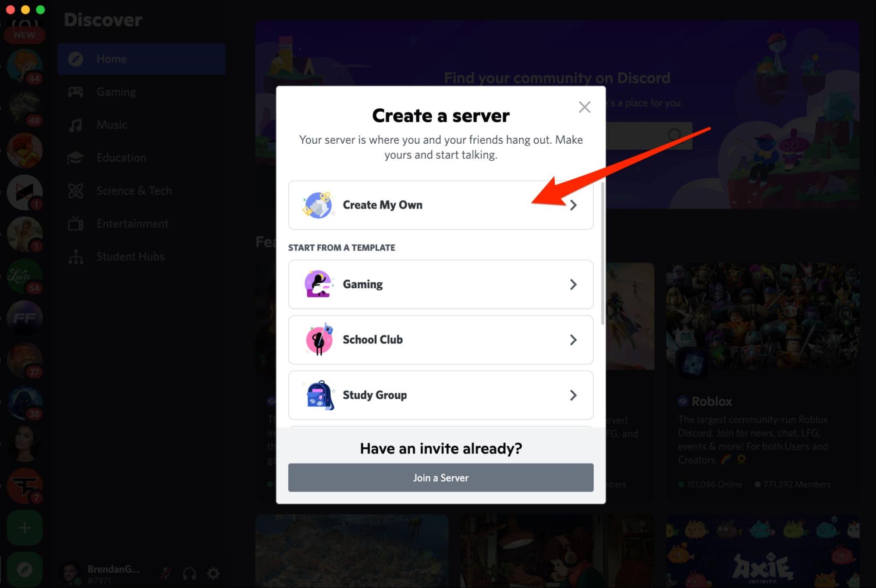876x588 pixels.
Task: Click the Join a Server button
Action: pos(440,477)
